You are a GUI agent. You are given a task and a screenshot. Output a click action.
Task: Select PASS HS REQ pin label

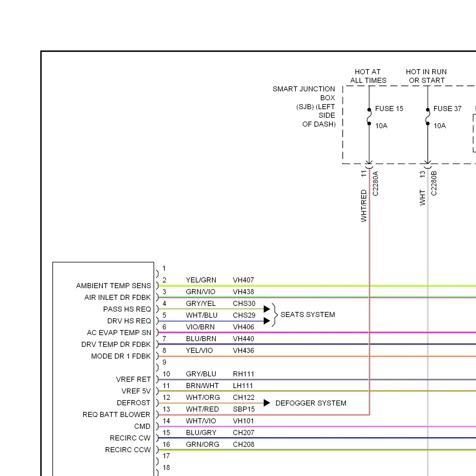pos(127,309)
